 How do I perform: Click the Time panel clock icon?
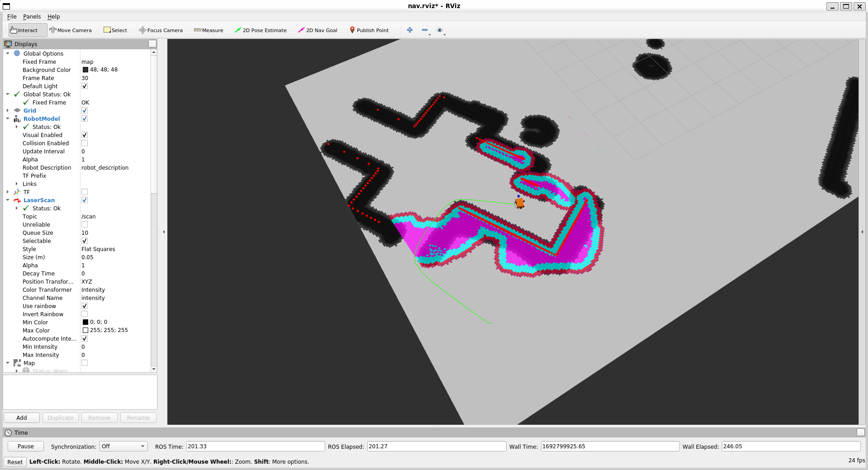coord(8,432)
